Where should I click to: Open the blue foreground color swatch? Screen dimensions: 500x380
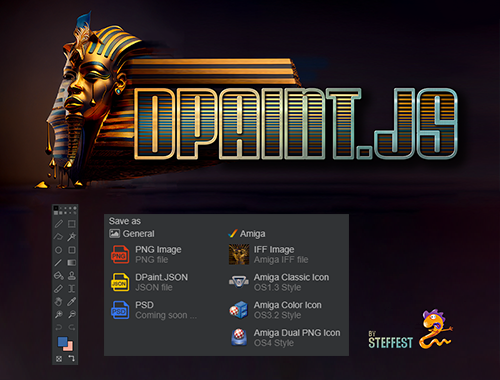pyautogui.click(x=62, y=341)
